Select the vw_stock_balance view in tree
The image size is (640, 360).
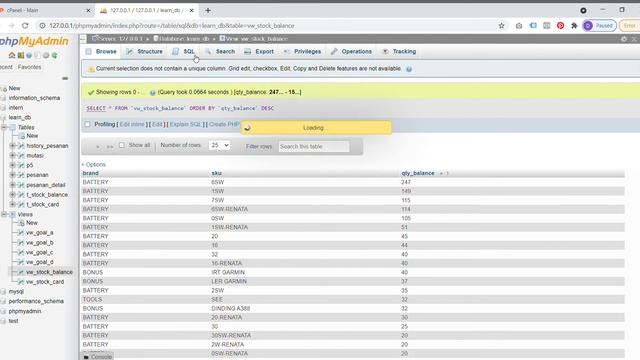[x=49, y=272]
